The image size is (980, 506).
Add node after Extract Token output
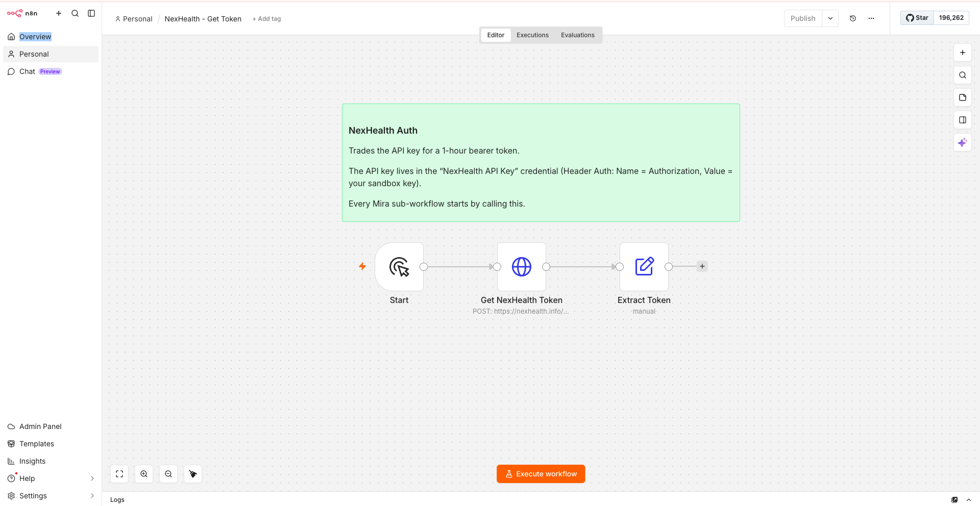pyautogui.click(x=702, y=266)
